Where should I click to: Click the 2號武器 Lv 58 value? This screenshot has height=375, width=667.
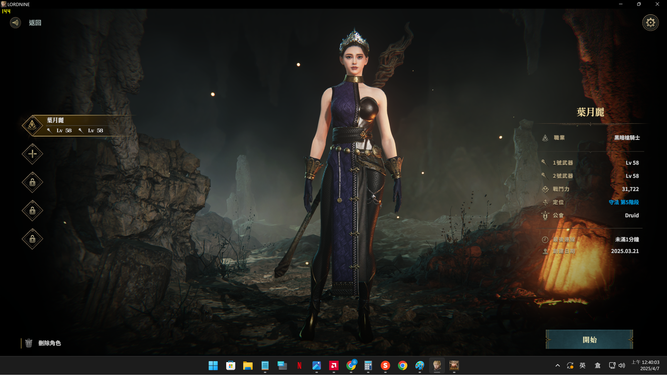[x=632, y=176]
